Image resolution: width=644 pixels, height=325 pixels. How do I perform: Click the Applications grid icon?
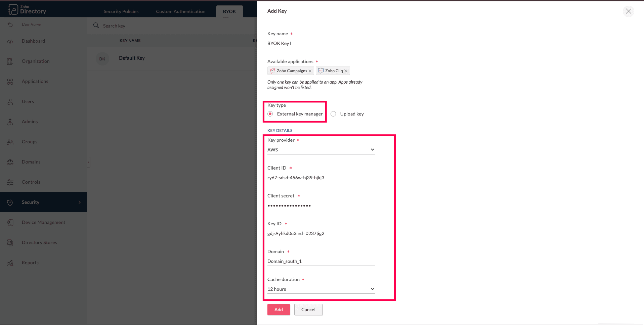click(10, 82)
